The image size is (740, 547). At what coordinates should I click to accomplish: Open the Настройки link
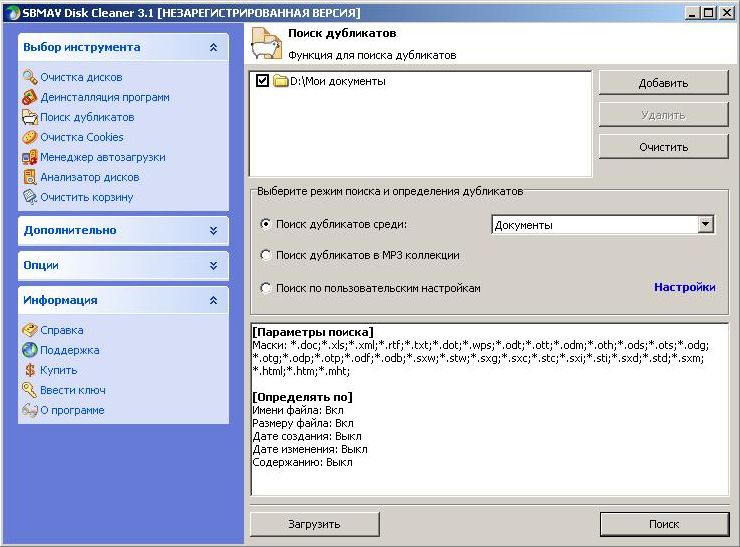click(684, 287)
